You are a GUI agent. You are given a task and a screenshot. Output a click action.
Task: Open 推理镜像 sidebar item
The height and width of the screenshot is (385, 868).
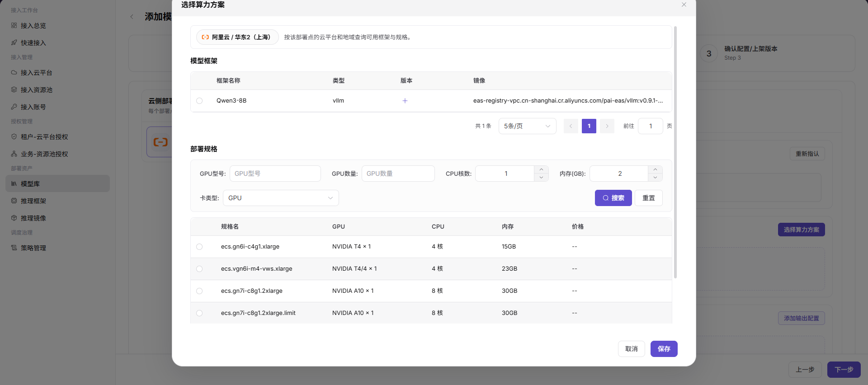click(57, 218)
